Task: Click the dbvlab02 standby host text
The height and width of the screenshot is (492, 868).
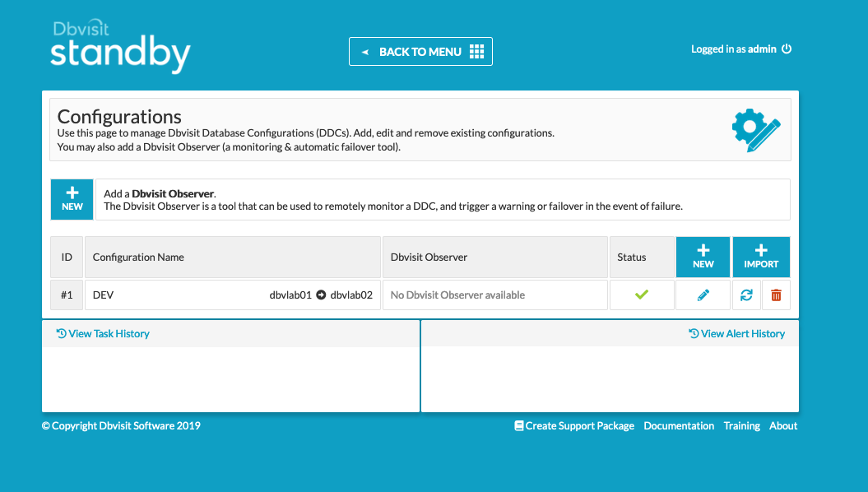Action: click(x=351, y=295)
